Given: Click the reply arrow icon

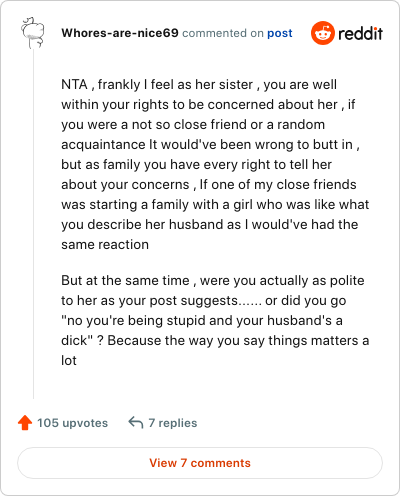Looking at the screenshot, I should pos(136,422).
